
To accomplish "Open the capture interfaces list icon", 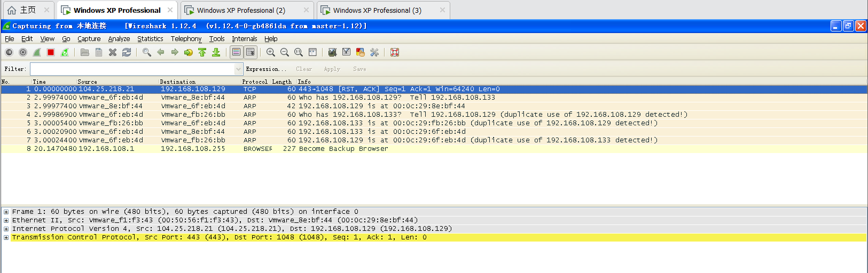I will pyautogui.click(x=9, y=52).
